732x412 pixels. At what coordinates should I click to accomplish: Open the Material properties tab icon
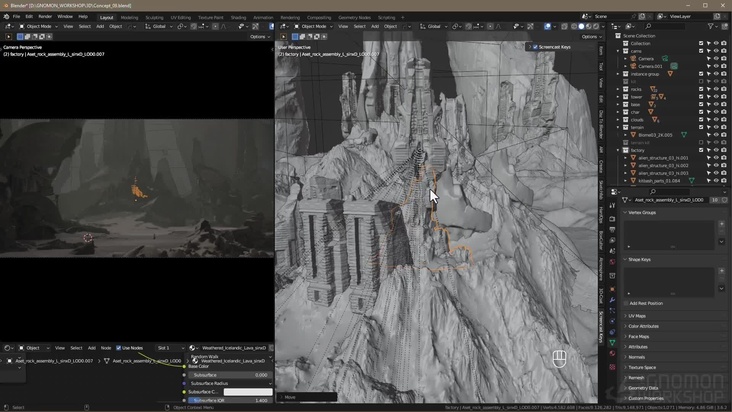point(612,353)
